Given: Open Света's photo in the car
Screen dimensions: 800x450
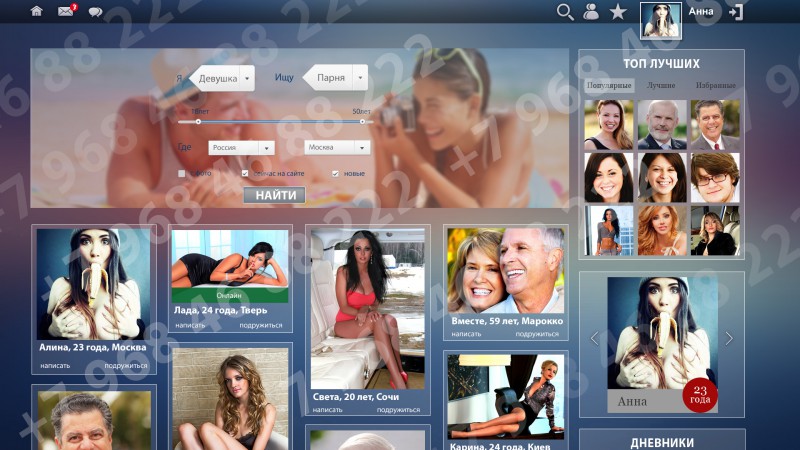Looking at the screenshot, I should (367, 309).
